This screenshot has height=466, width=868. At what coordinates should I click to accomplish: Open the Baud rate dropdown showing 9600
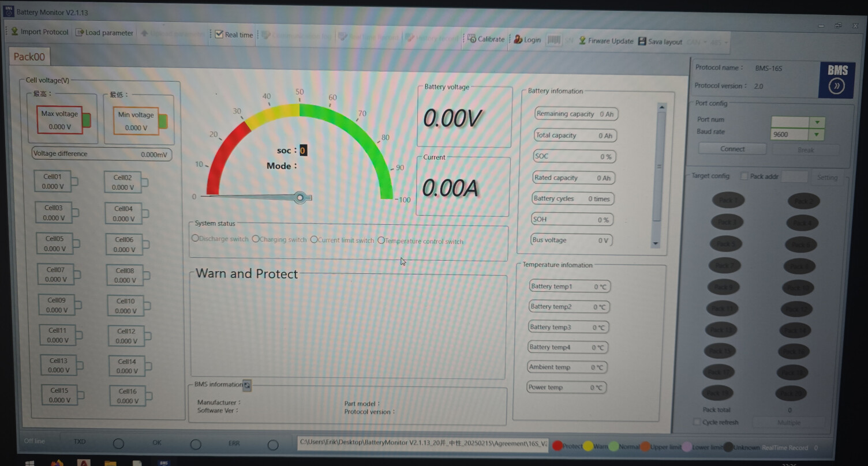pyautogui.click(x=816, y=135)
